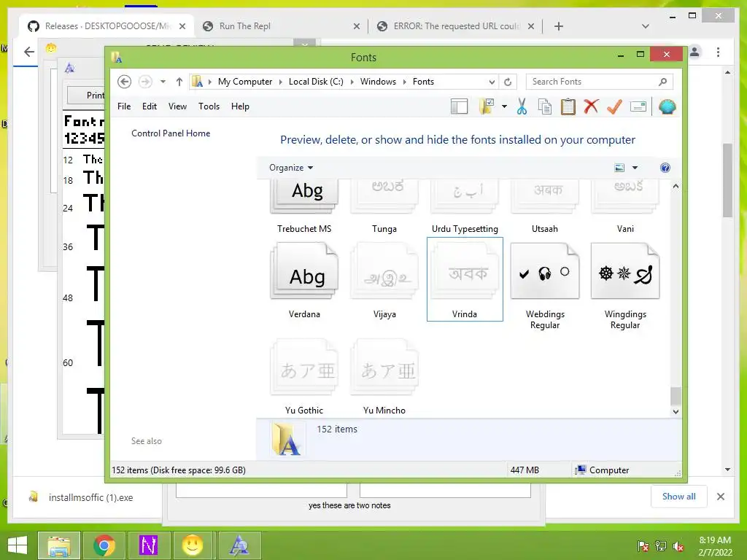Switch to the ERROR requested URL tab
This screenshot has width=747, height=560.
coord(455,26)
